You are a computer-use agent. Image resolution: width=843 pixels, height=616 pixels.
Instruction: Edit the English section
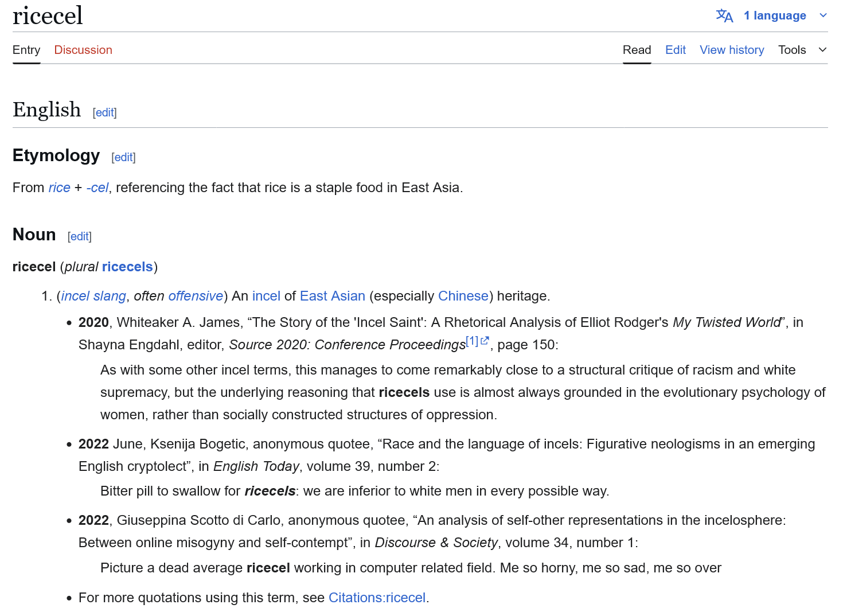point(105,112)
